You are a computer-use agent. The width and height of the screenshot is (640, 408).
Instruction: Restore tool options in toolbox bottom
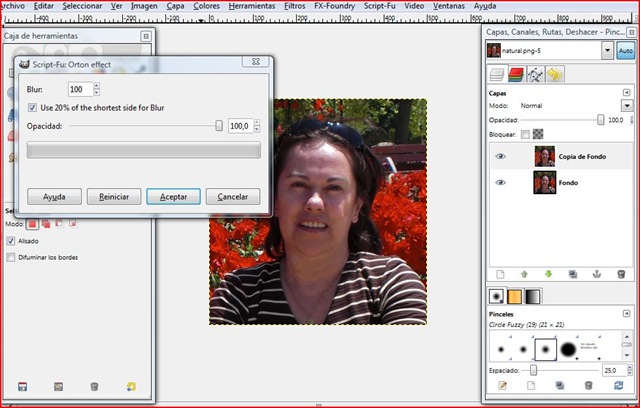[58, 386]
